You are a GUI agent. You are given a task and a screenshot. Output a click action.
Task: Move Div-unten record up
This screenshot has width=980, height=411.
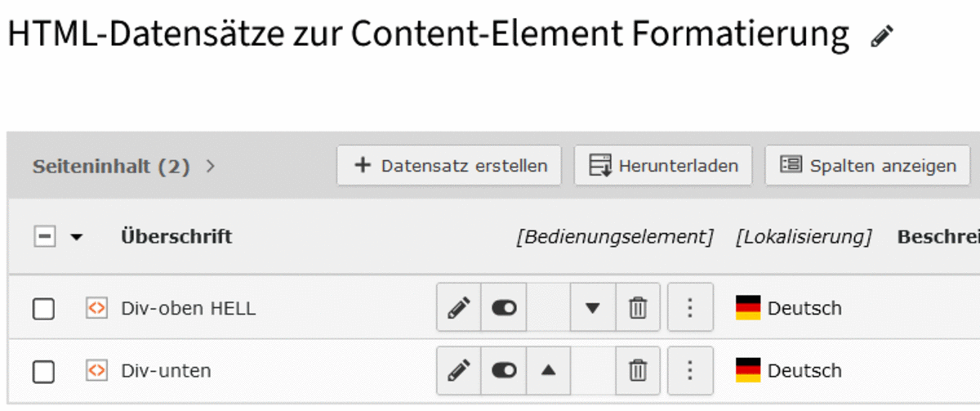(x=549, y=370)
